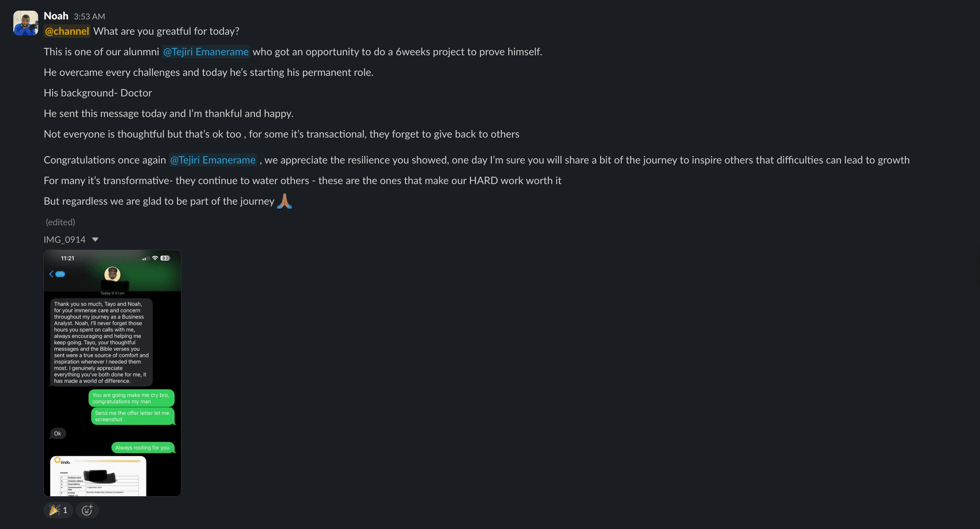980x529 pixels.
Task: Click the tindo logo on the offer letter
Action: 63,461
